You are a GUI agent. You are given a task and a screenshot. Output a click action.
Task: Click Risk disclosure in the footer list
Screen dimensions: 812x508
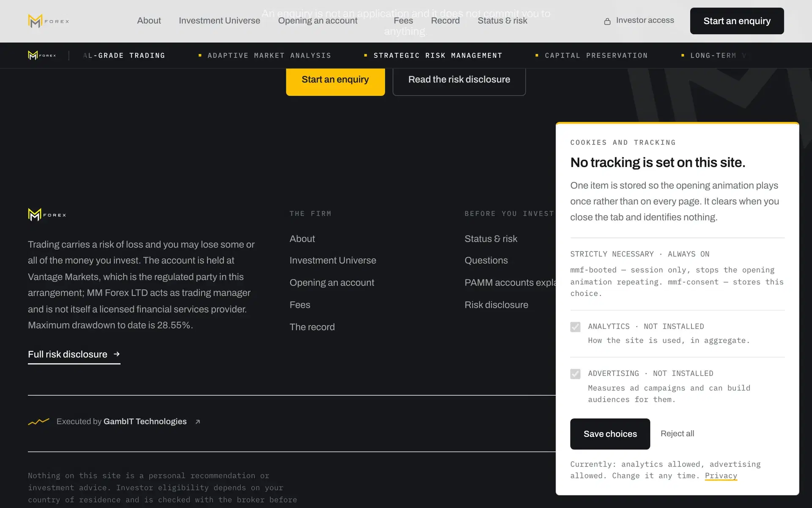(497, 305)
